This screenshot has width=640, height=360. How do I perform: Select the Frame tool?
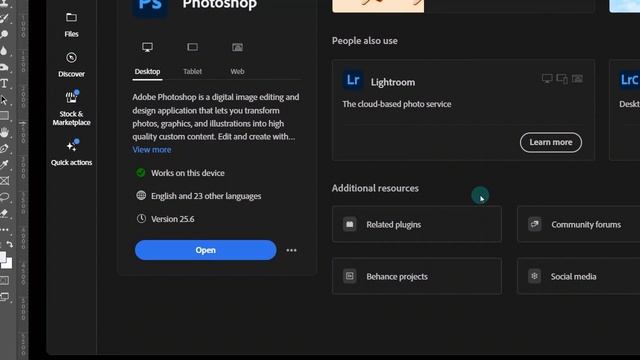point(4,181)
